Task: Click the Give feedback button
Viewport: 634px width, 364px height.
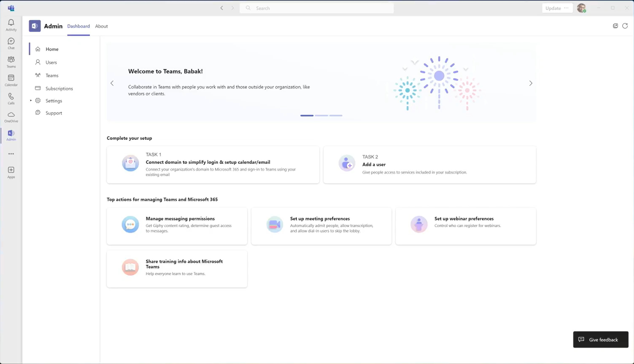Action: pyautogui.click(x=600, y=340)
